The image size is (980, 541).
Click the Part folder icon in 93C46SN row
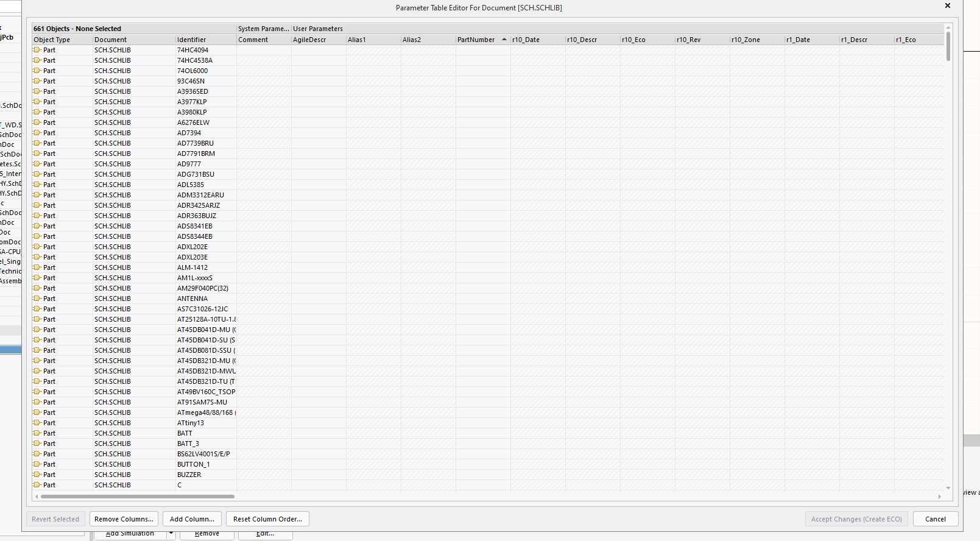pos(37,81)
